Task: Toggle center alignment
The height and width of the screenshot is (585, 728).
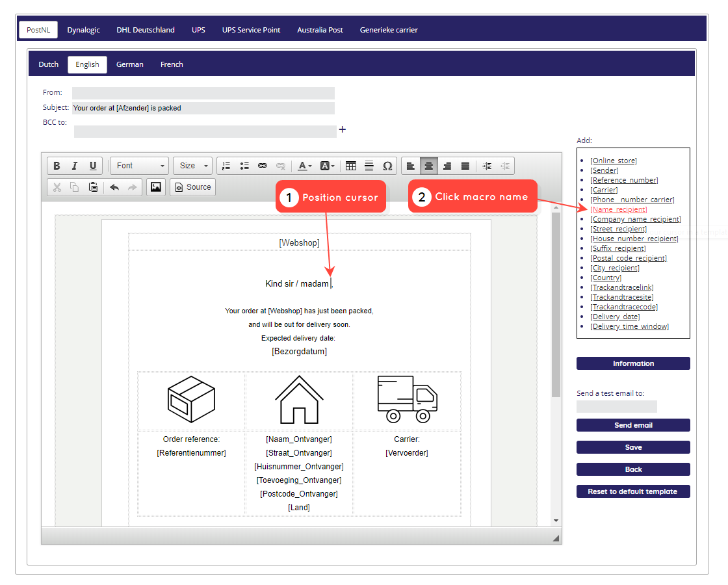Action: pyautogui.click(x=428, y=166)
